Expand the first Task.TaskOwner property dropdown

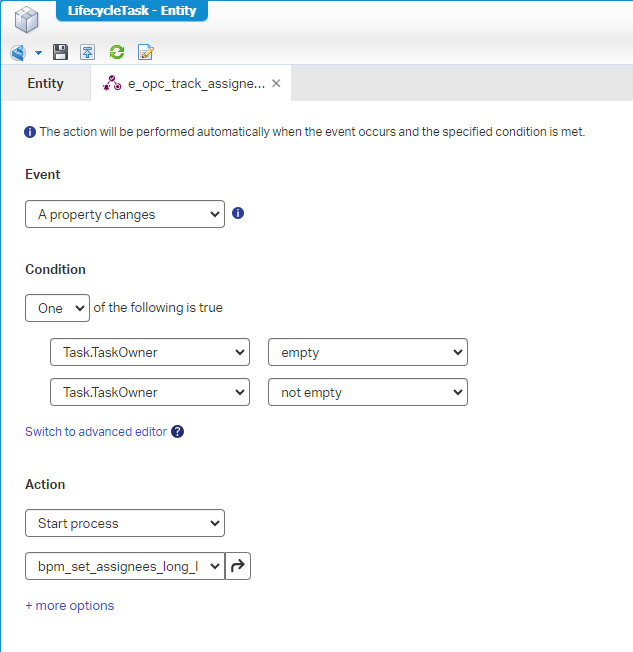click(149, 352)
